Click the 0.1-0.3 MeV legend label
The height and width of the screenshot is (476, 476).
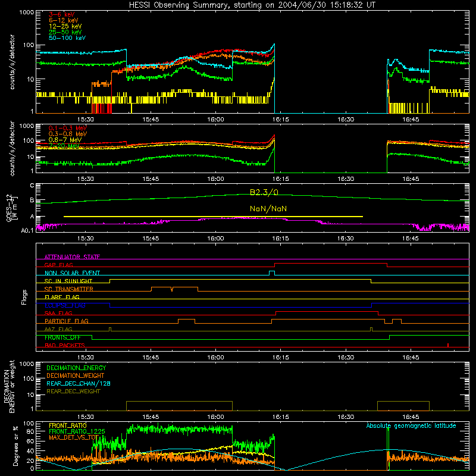(x=68, y=128)
